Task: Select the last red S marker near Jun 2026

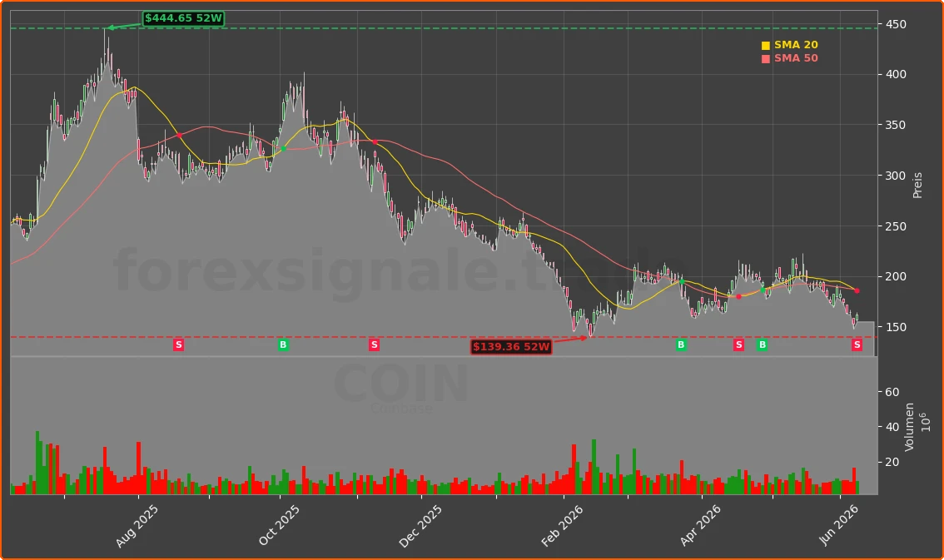Action: (857, 344)
